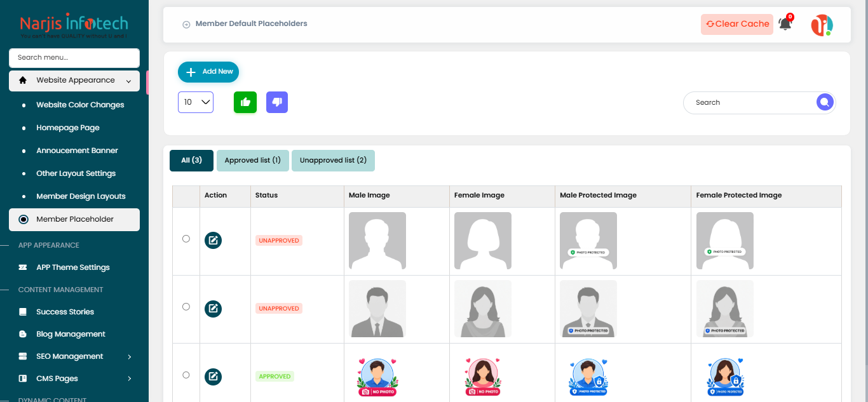868x402 pixels.
Task: Click the second row male protected image
Action: (x=588, y=309)
